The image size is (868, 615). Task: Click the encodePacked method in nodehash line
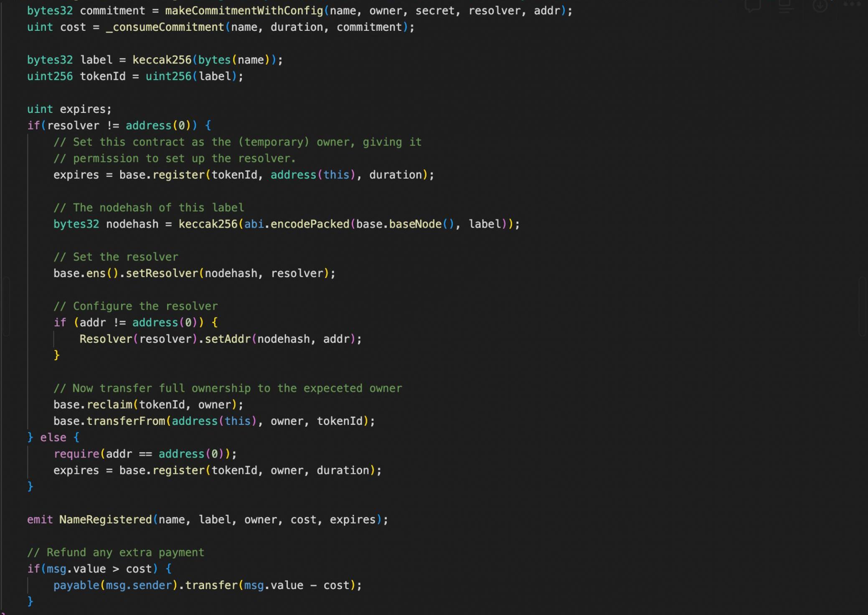pos(310,224)
